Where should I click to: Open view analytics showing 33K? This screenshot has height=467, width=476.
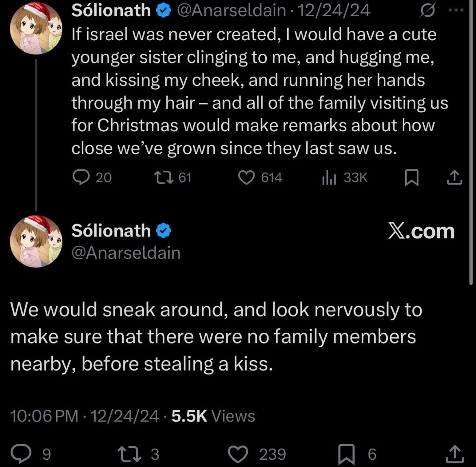[x=328, y=178]
